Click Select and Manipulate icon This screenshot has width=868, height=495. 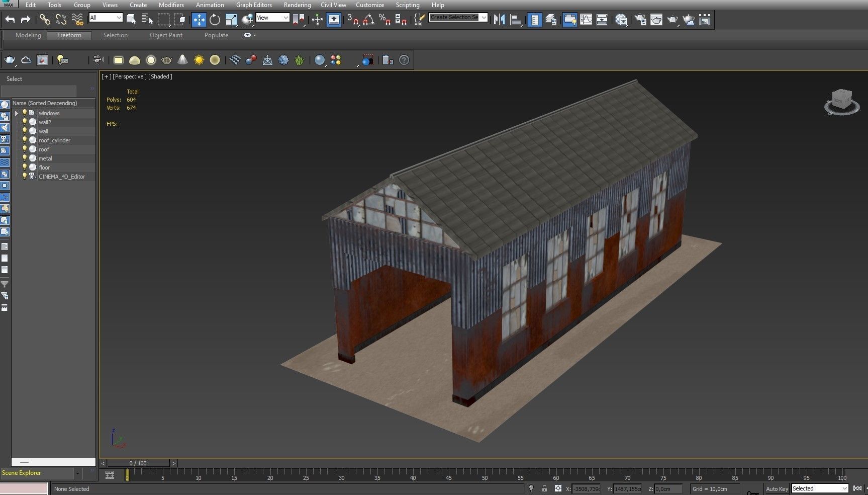[317, 20]
